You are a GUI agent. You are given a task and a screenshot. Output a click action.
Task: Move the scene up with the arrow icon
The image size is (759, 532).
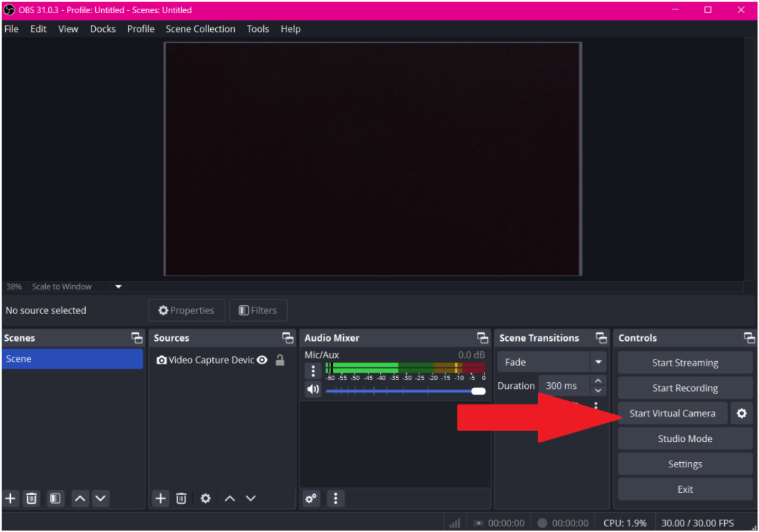(81, 498)
